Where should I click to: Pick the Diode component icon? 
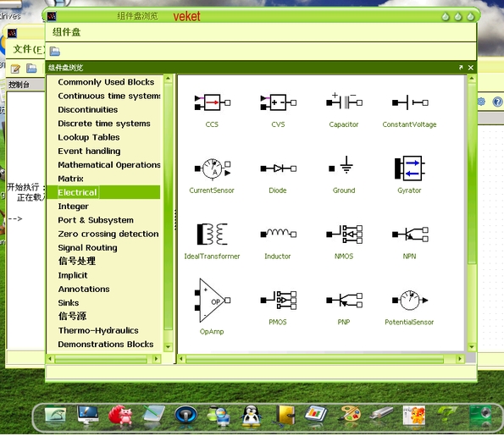pos(278,168)
